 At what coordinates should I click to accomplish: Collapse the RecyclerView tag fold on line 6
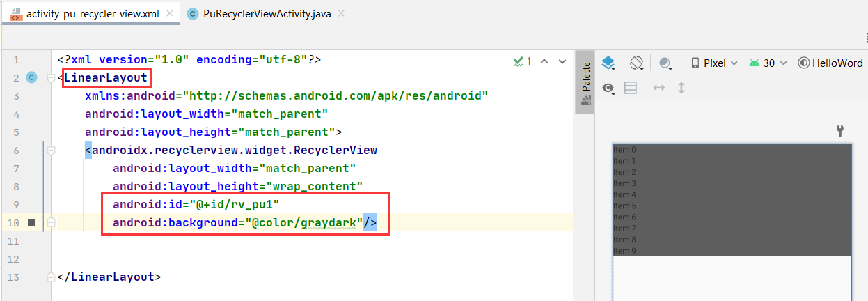point(51,150)
